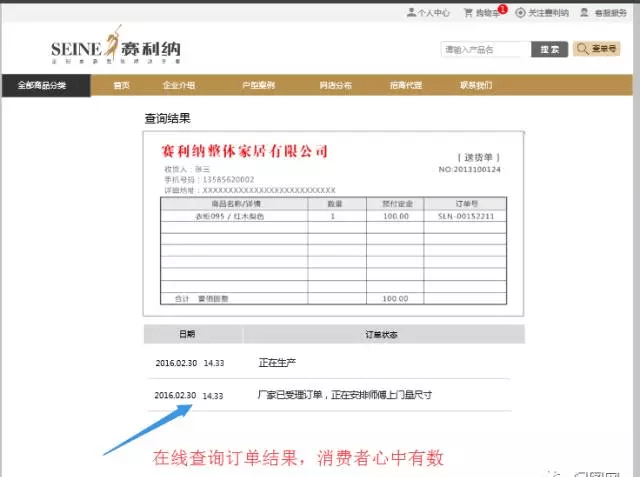The height and width of the screenshot is (477, 640).
Task: Open the 联系我们 nav item
Action: (x=476, y=85)
